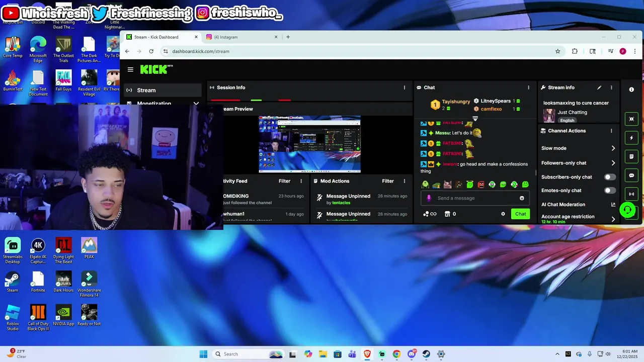Image resolution: width=644 pixels, height=362 pixels.
Task: Select the Stream sidebar item
Action: [x=163, y=90]
